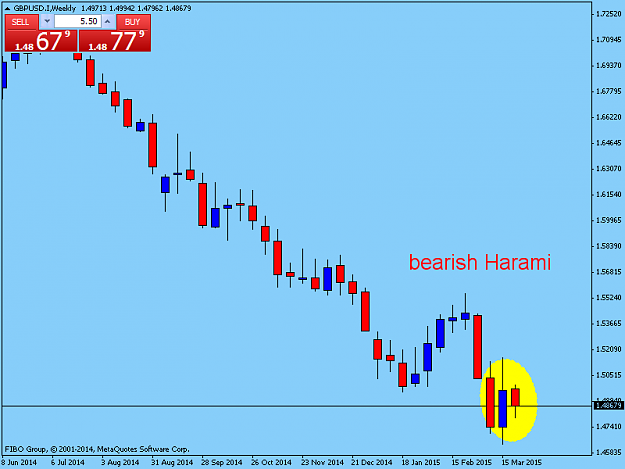This screenshot has height=469, width=625.
Task: Decrease lot volume with down arrow
Action: (47, 22)
